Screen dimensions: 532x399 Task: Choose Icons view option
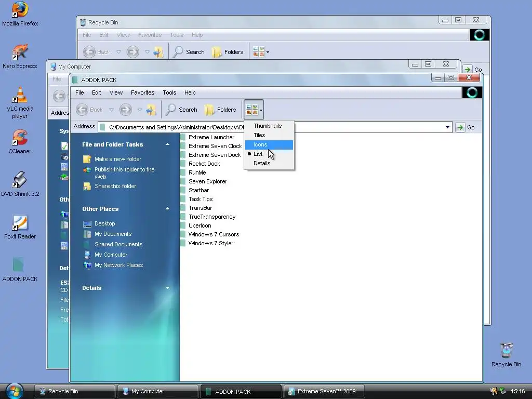tap(269, 144)
